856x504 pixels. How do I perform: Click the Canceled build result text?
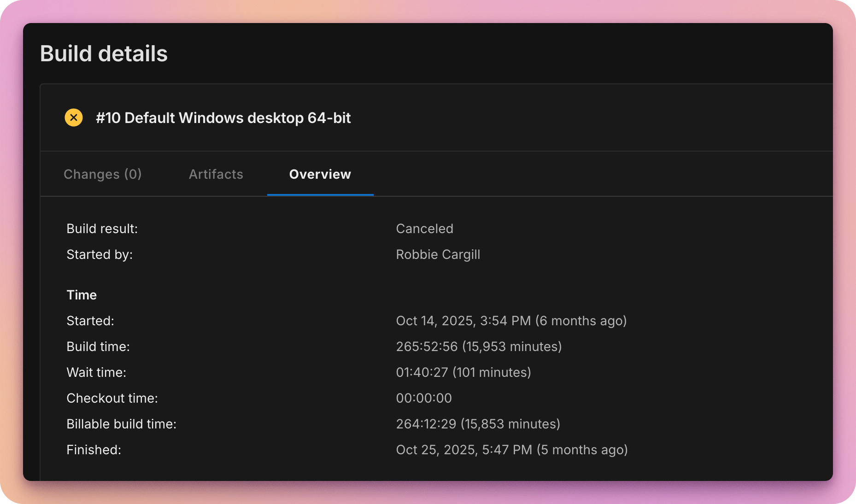(424, 229)
